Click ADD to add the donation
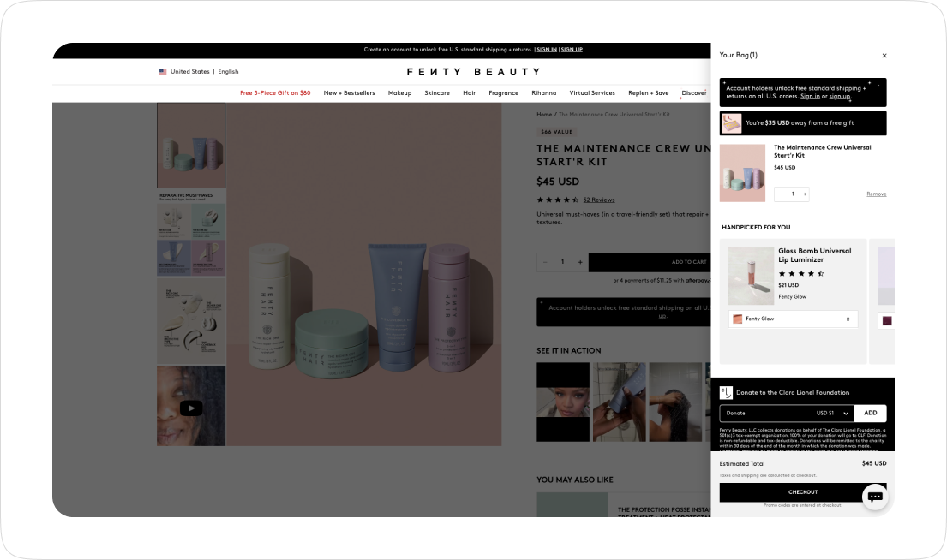The width and height of the screenshot is (947, 560). [x=871, y=414]
